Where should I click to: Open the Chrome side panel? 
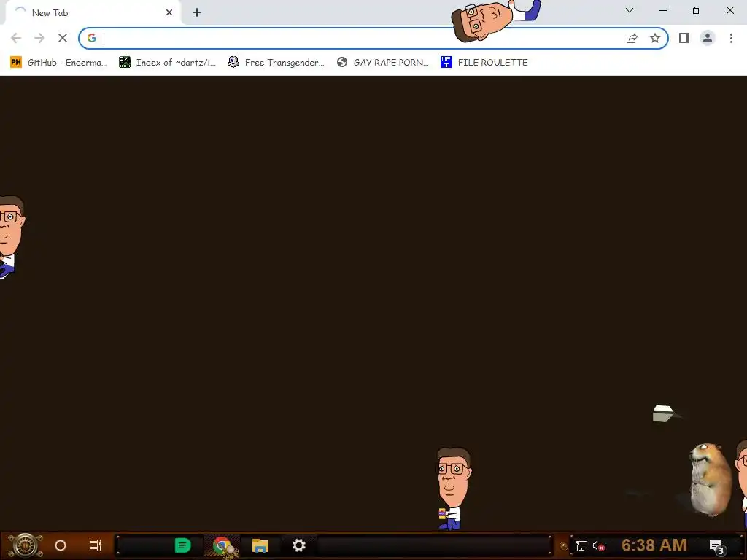pos(684,38)
